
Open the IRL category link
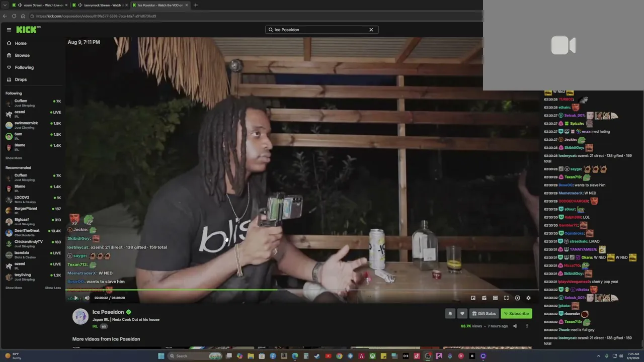pyautogui.click(x=95, y=326)
